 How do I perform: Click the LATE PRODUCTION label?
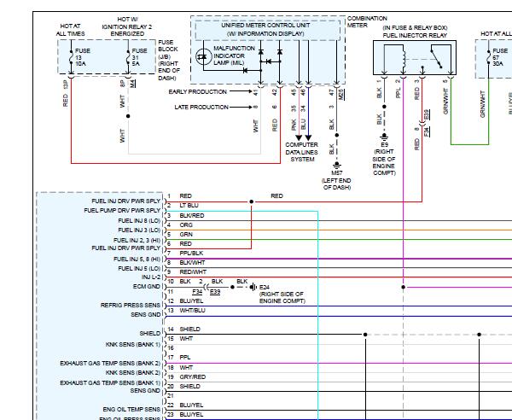(201, 107)
